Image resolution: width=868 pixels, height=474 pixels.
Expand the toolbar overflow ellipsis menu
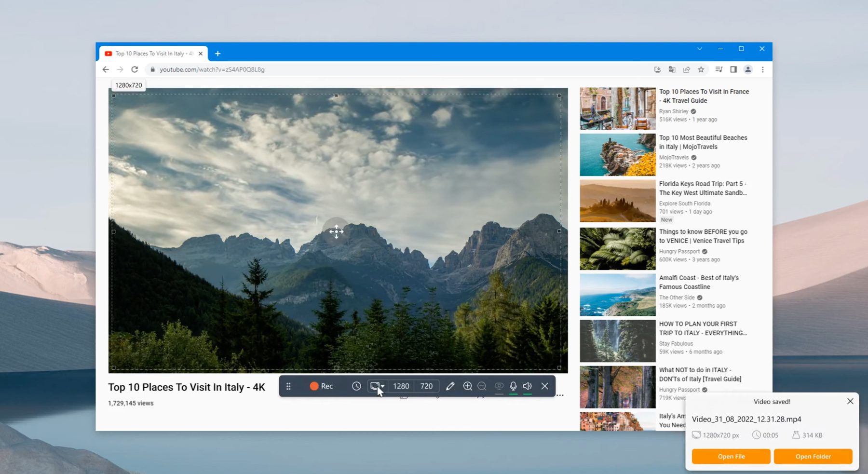(x=559, y=395)
